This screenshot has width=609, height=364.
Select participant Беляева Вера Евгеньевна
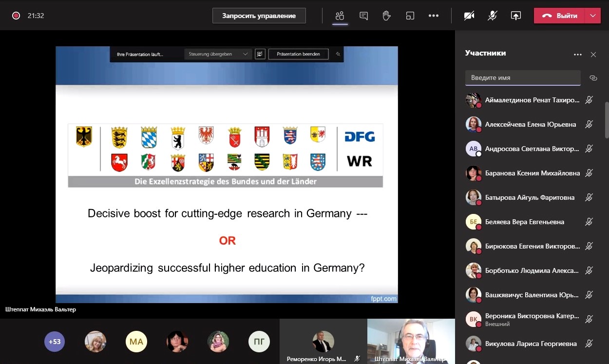coord(524,222)
